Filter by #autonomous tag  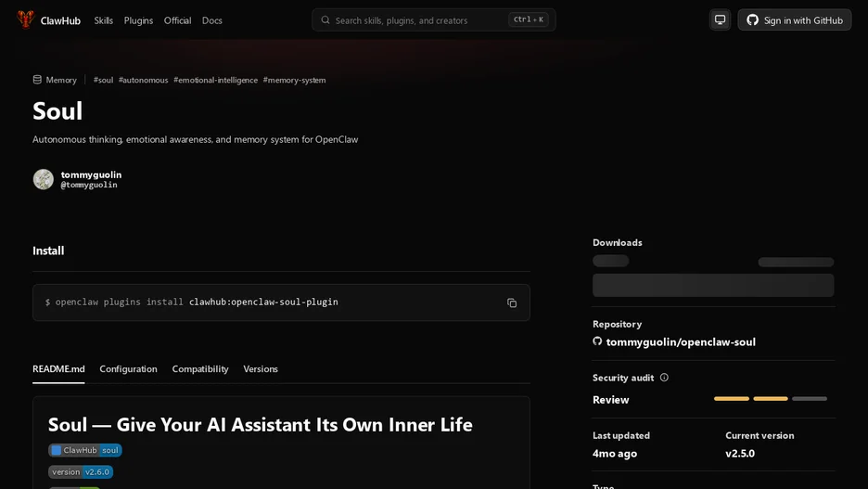[144, 80]
